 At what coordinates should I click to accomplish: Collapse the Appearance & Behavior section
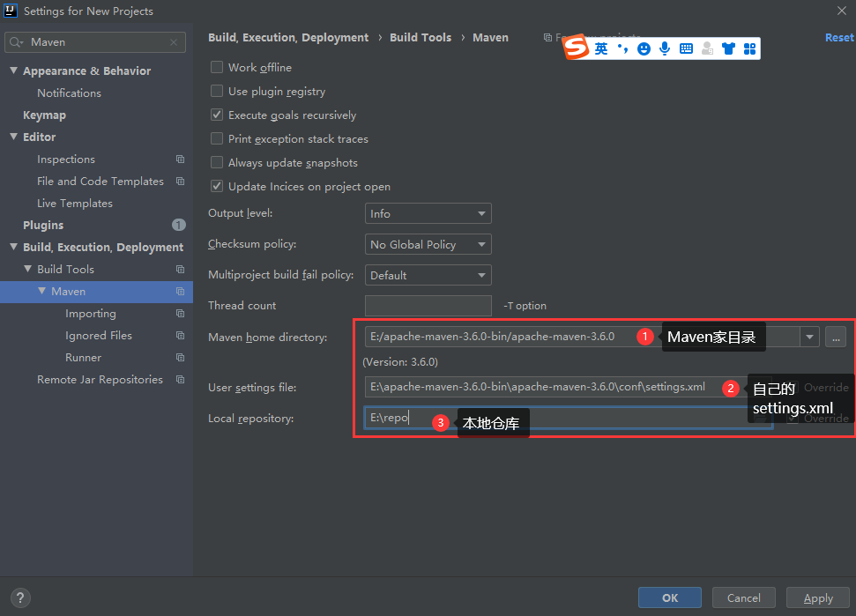13,71
